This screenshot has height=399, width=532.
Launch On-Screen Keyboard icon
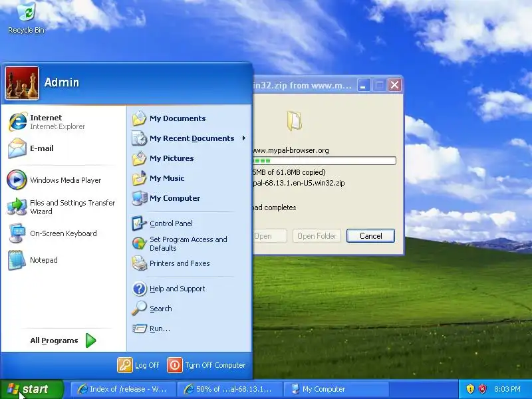(17, 233)
